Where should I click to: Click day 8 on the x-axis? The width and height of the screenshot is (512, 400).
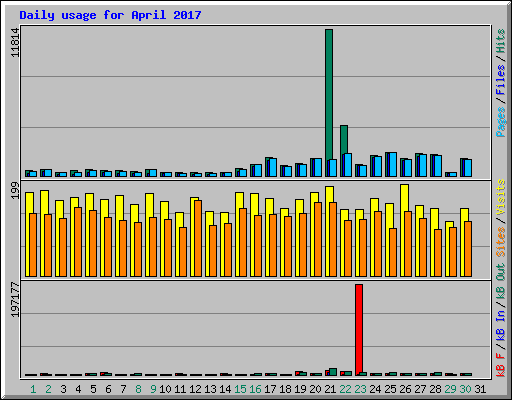pos(138,389)
